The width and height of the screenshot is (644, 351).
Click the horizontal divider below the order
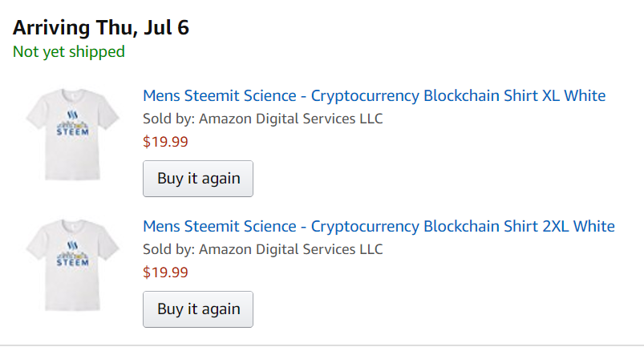coord(322,345)
